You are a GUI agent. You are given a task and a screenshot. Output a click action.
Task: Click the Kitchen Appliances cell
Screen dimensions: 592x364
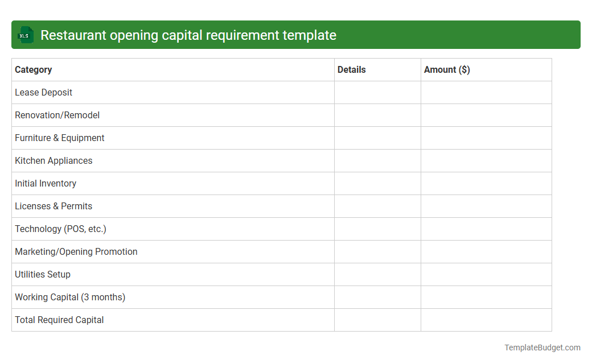pyautogui.click(x=54, y=160)
